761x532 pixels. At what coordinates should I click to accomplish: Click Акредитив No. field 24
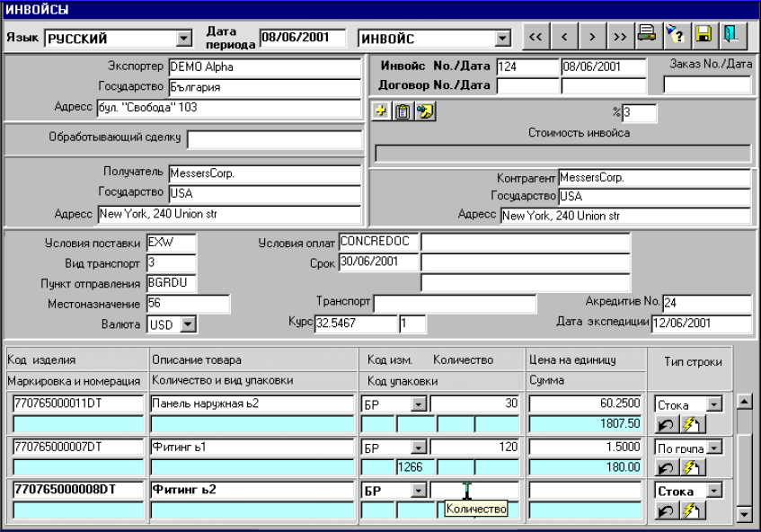coord(707,303)
